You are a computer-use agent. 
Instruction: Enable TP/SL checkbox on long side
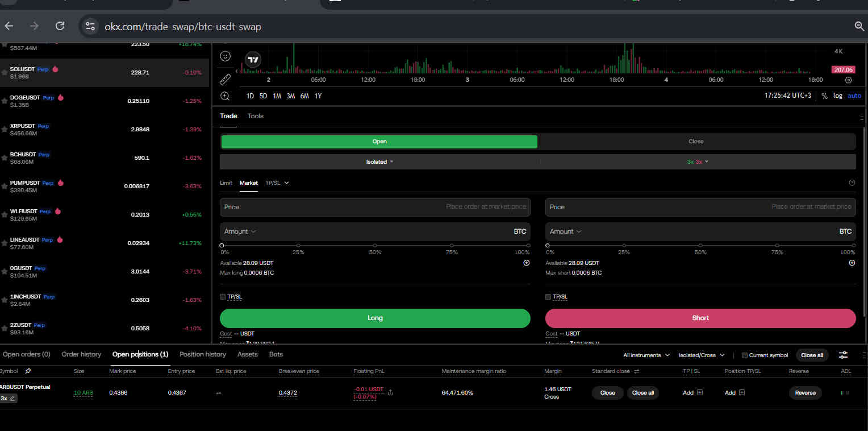pyautogui.click(x=223, y=297)
